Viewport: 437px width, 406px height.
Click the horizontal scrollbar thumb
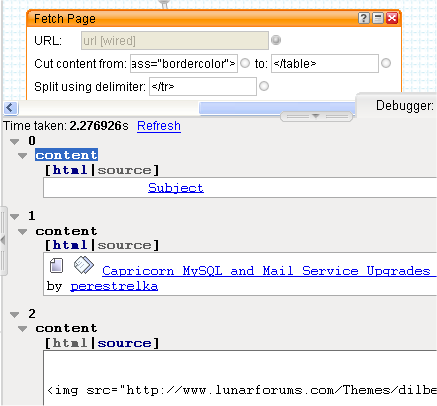click(277, 108)
